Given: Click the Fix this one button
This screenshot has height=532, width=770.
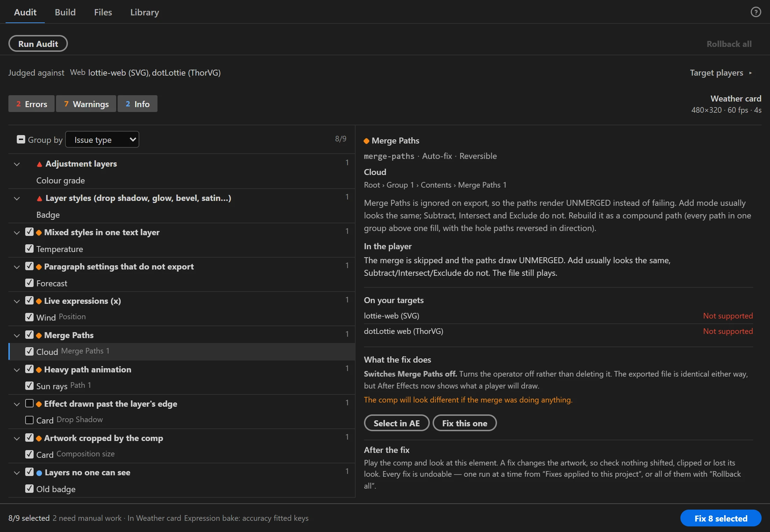Looking at the screenshot, I should point(464,423).
